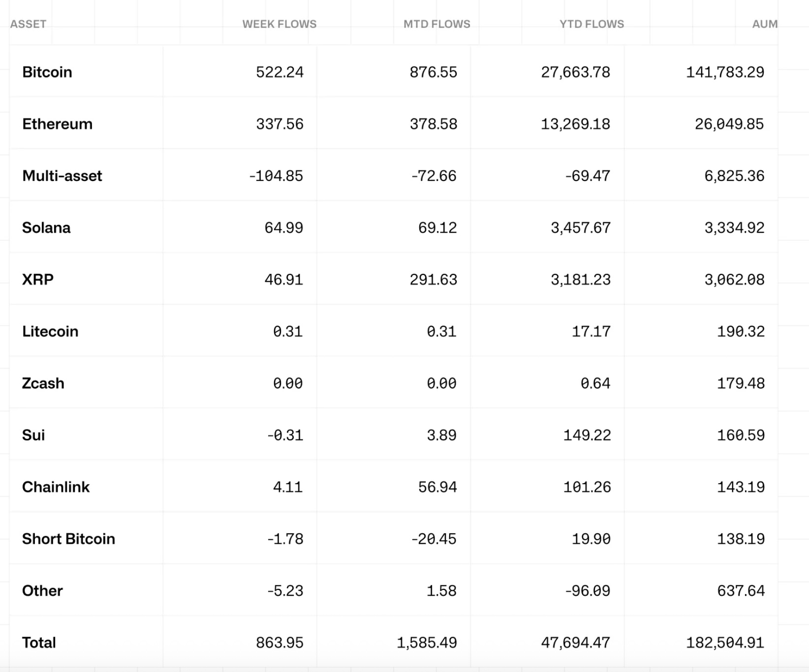Click the Total row label
The height and width of the screenshot is (672, 809).
(x=39, y=643)
